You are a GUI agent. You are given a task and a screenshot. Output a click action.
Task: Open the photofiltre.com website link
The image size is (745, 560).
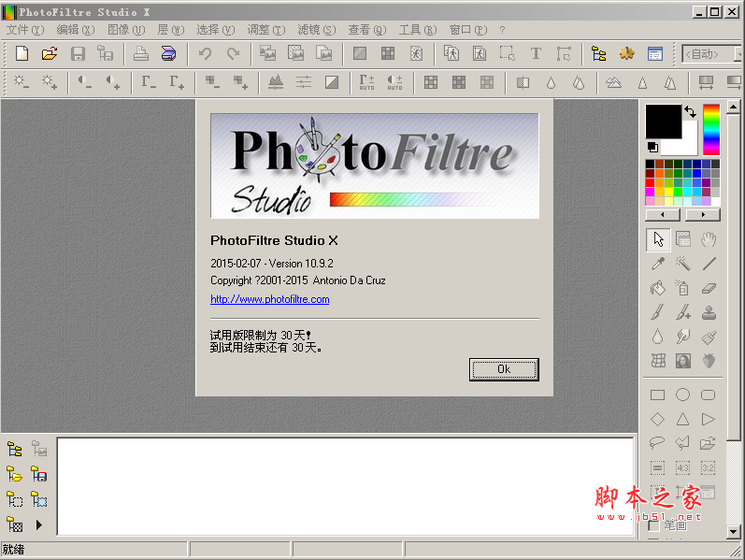[x=270, y=299]
